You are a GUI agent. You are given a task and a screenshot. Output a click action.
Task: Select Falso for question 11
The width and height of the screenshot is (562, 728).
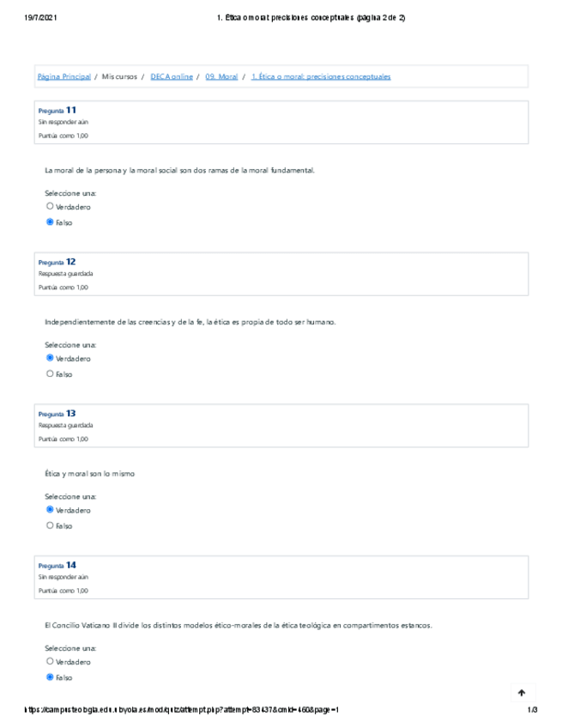coord(50,222)
